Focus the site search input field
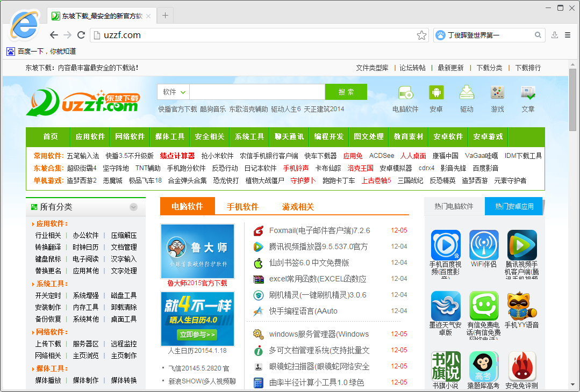 257,92
